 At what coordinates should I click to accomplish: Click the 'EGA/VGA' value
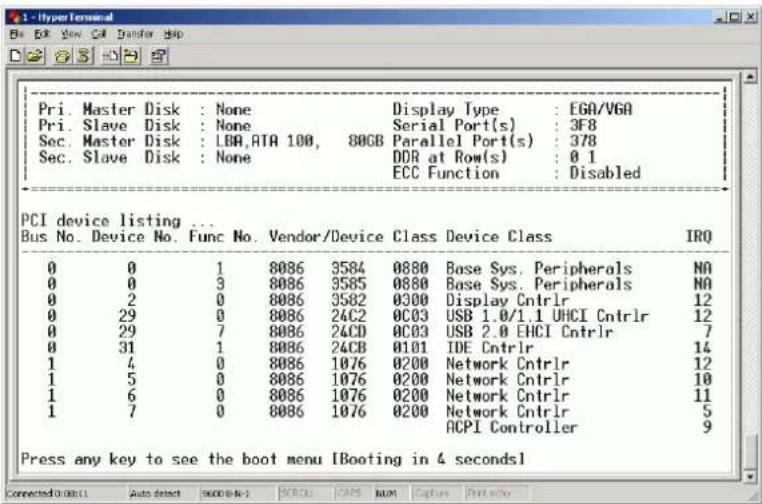click(601, 109)
